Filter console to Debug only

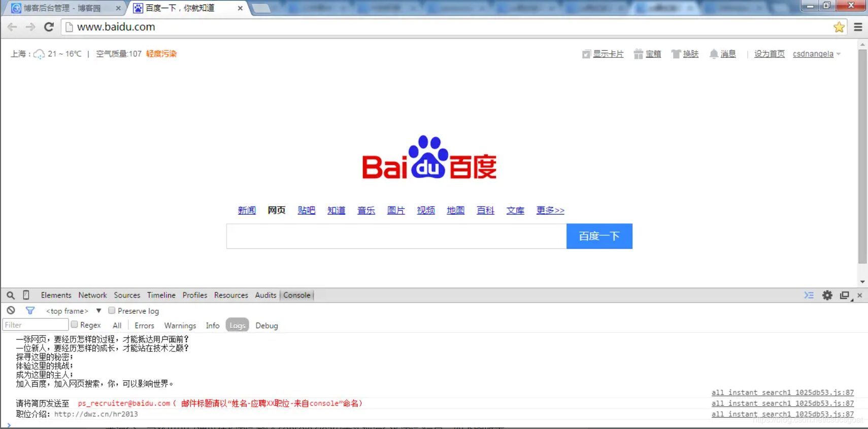pyautogui.click(x=266, y=325)
